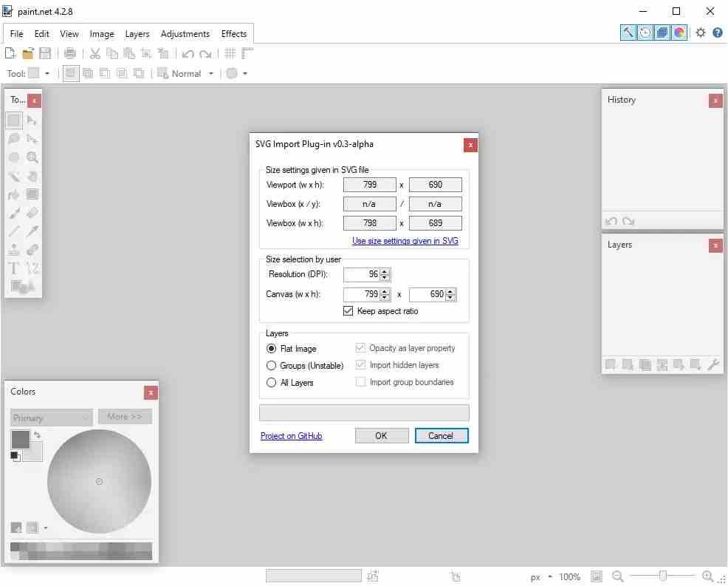Open the View menu
Screen dimensions: 728x586
pyautogui.click(x=69, y=34)
